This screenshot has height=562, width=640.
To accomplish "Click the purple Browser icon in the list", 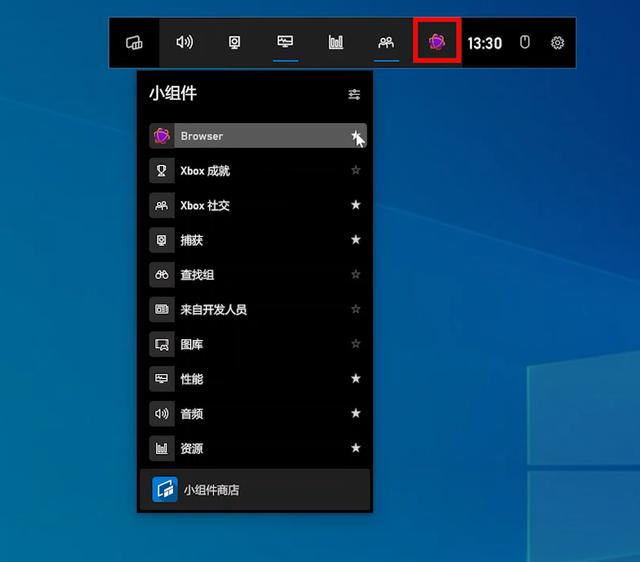I will click(162, 136).
